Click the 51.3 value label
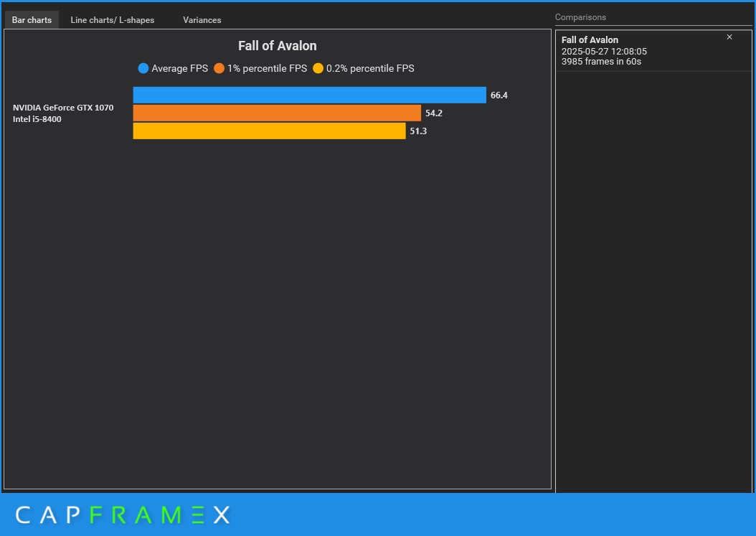Screen dimensions: 756x536 point(418,131)
